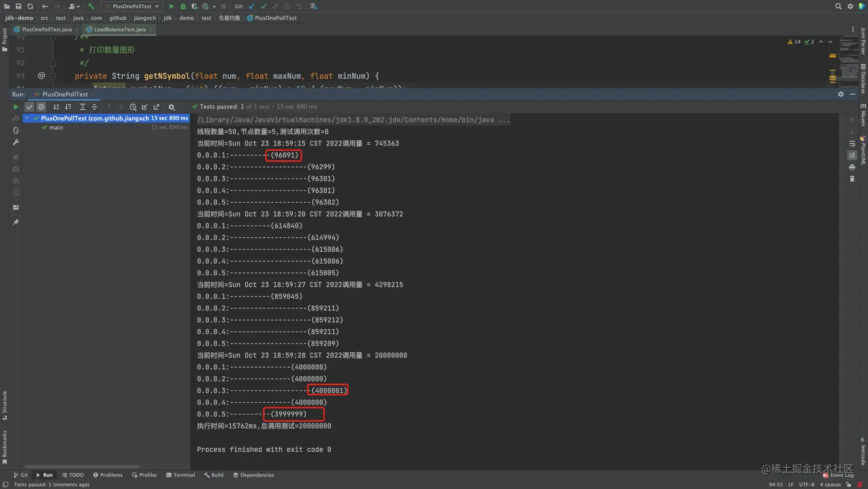Restore layout using the Run panel layout icon
Screen dimensions: 868x489
[x=15, y=207]
